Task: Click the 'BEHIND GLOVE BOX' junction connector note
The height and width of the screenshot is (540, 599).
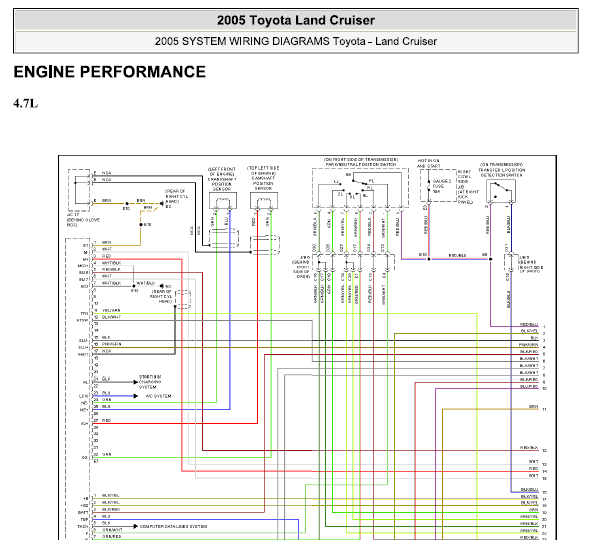Action: point(83,220)
